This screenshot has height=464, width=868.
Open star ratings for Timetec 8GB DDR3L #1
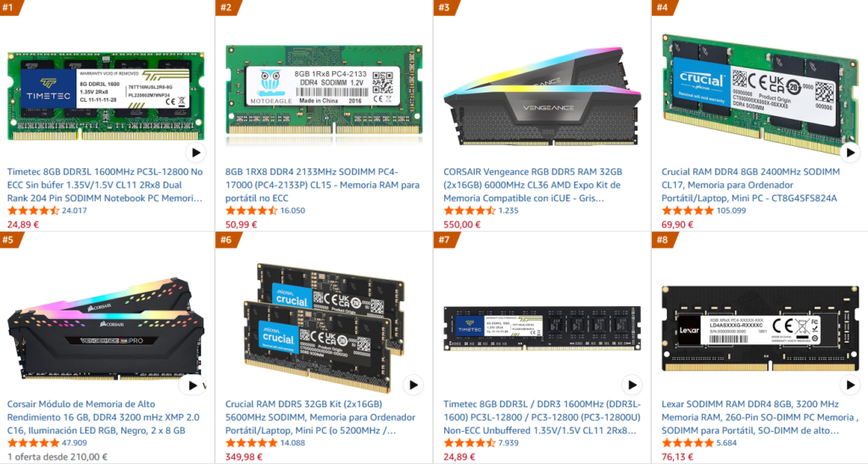point(33,211)
